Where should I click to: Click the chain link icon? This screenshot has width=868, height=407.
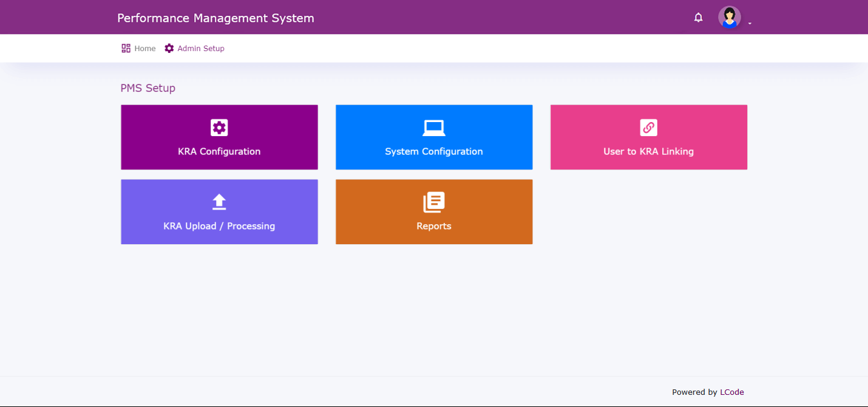coord(649,128)
